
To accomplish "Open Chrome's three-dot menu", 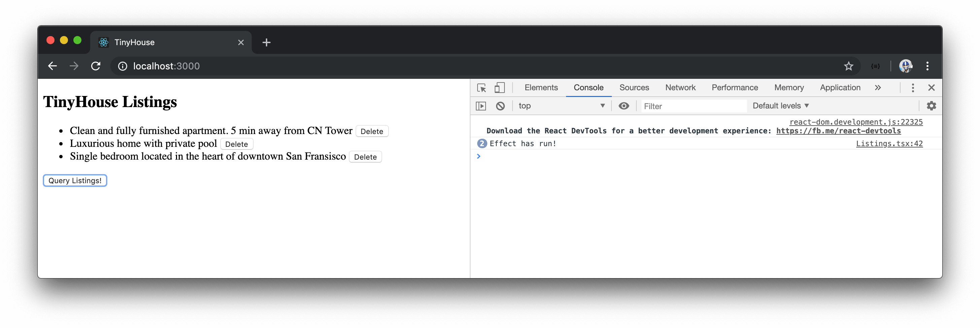I will click(x=928, y=66).
